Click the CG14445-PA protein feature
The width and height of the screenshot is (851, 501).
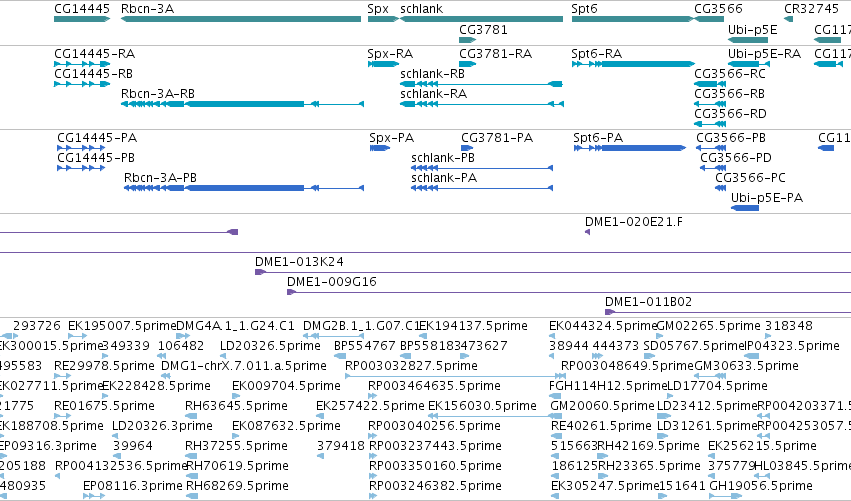pos(81,148)
